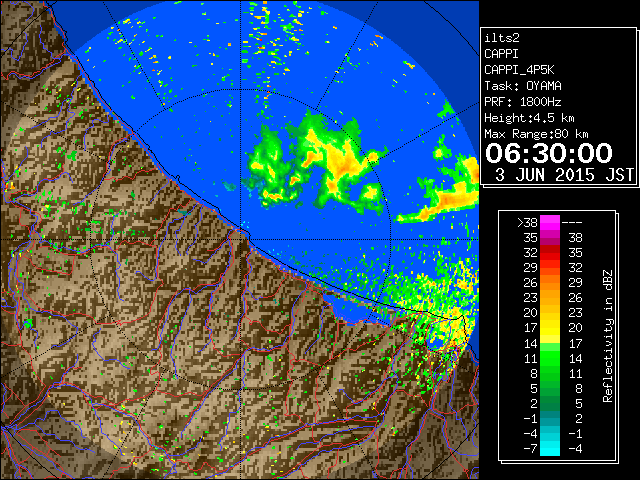Select the date text 3 JUN 2015 JST

(564, 175)
